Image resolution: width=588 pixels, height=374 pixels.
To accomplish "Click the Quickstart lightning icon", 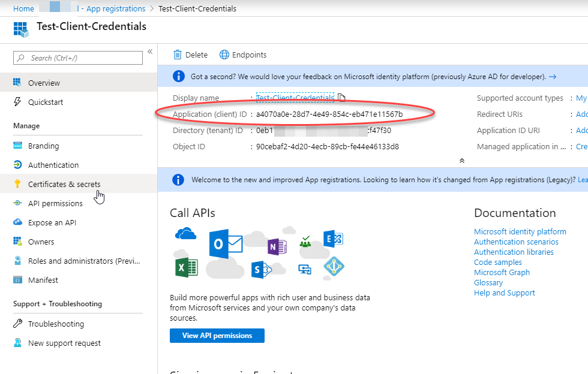I will 17,101.
